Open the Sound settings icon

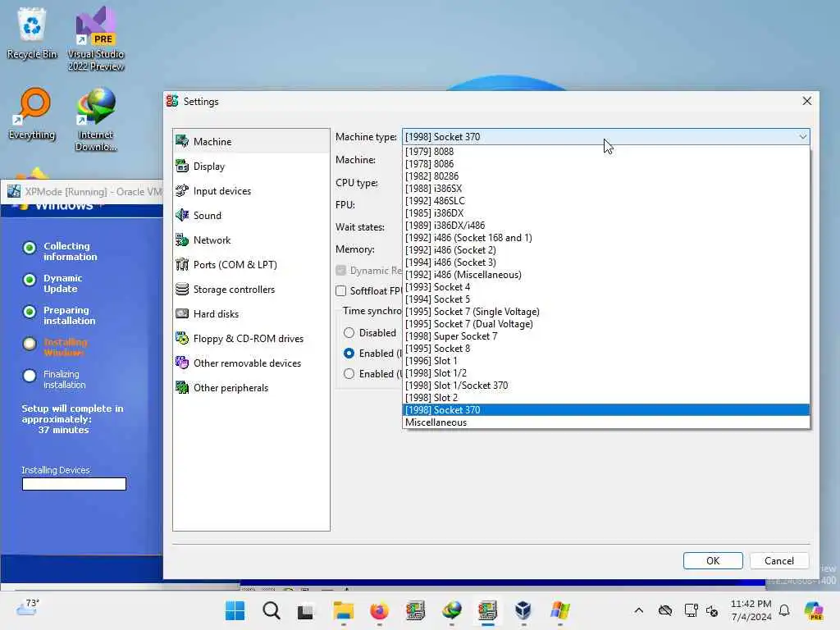click(182, 216)
